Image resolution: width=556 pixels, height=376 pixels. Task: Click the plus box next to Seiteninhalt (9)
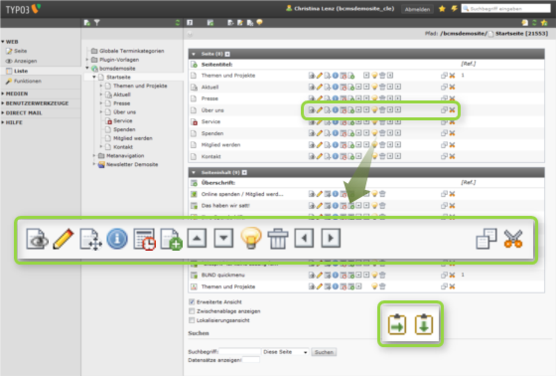pos(244,172)
